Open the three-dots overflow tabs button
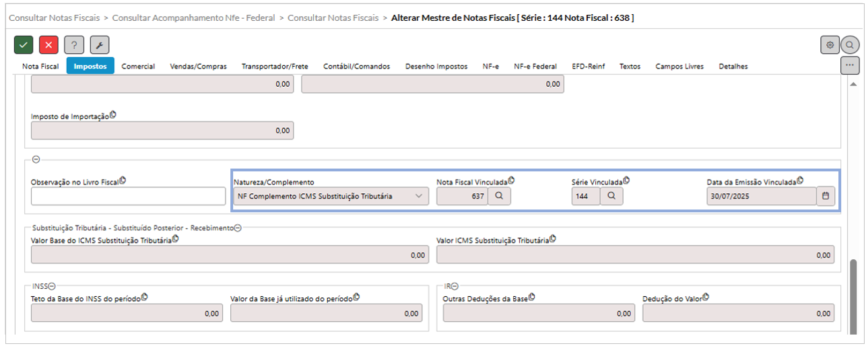This screenshot has width=868, height=348. (850, 65)
